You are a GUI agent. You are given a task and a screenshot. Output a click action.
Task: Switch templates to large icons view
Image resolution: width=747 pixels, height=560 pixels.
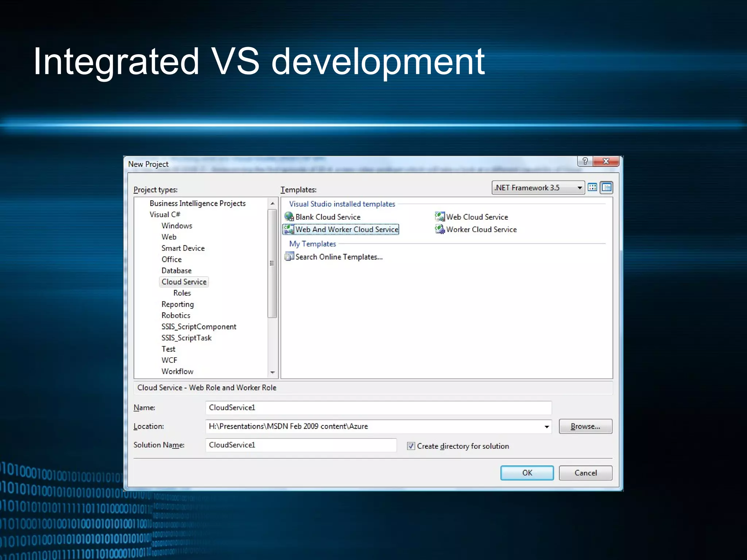[x=592, y=187]
